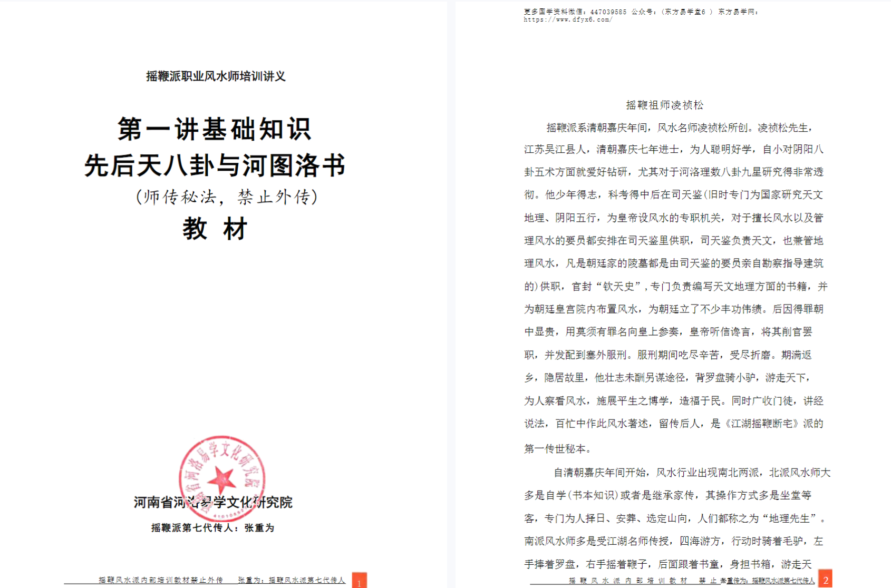Click the line starting 自清朝嘉庆年间开始
Viewport: 891px width, 588px height.
pos(692,473)
